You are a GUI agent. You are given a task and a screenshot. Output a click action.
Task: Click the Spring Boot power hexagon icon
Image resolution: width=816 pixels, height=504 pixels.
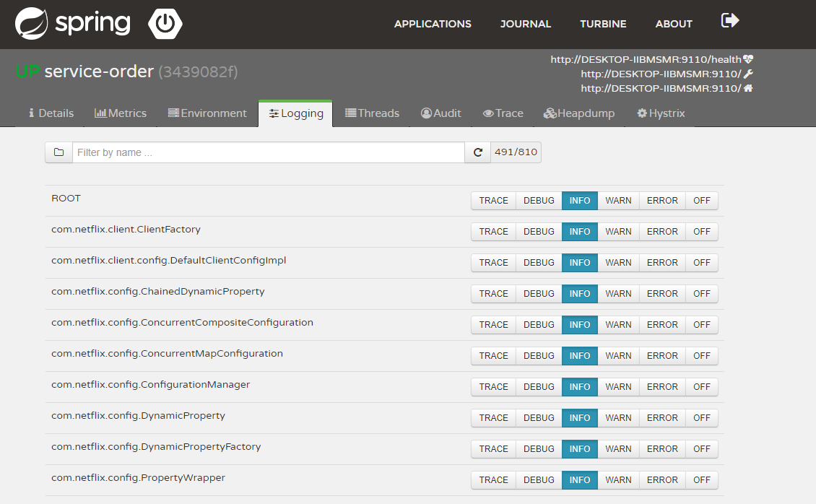point(165,24)
